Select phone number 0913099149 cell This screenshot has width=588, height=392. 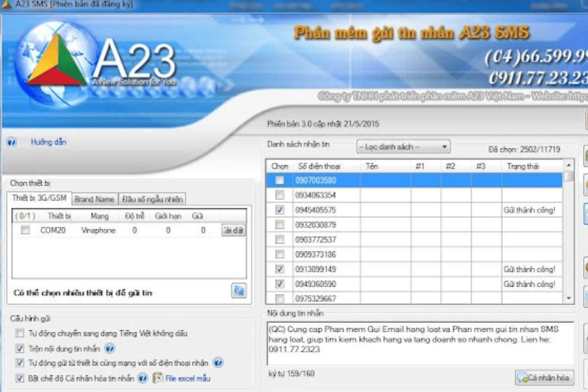327,269
